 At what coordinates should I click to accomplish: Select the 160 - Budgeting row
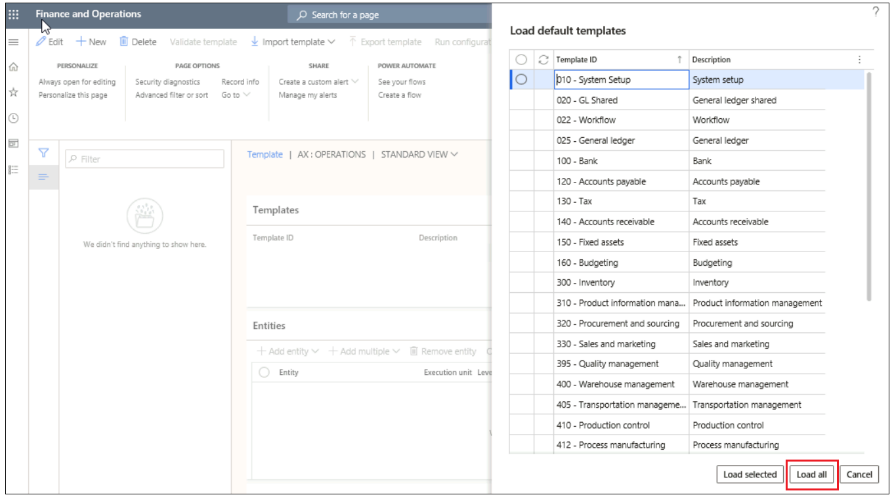point(667,263)
